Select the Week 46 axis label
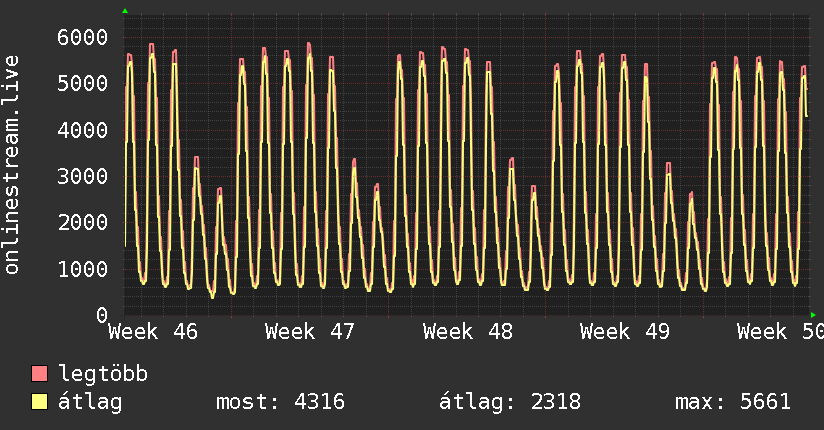 click(x=153, y=332)
